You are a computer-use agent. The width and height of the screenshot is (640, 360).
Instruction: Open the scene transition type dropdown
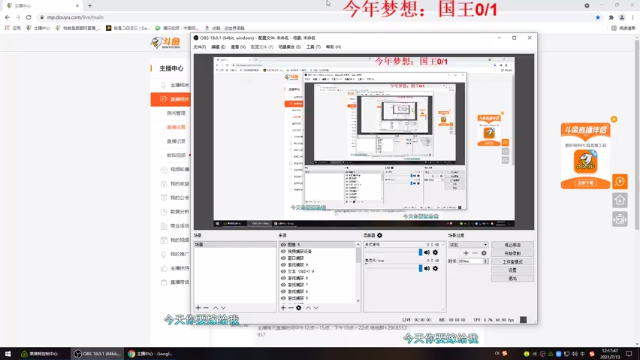pyautogui.click(x=468, y=245)
